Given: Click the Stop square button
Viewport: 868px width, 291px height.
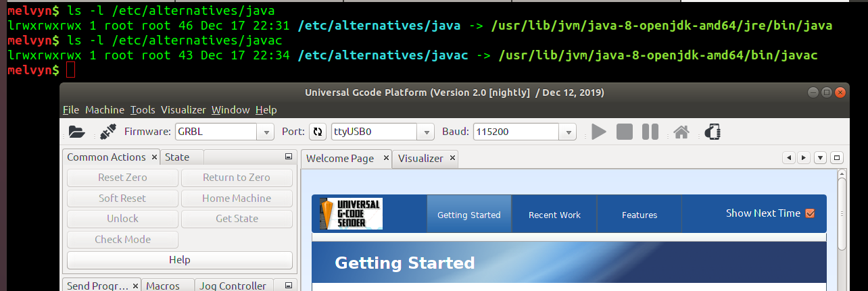Looking at the screenshot, I should (625, 132).
